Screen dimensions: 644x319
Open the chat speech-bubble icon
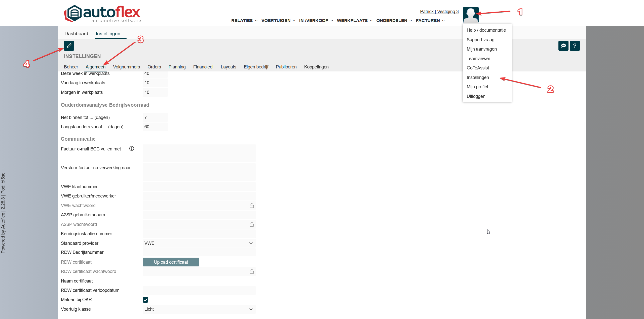pos(563,46)
